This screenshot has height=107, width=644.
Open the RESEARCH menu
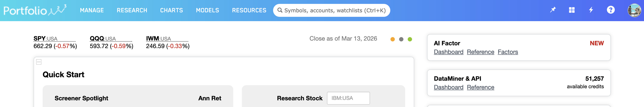[132, 10]
